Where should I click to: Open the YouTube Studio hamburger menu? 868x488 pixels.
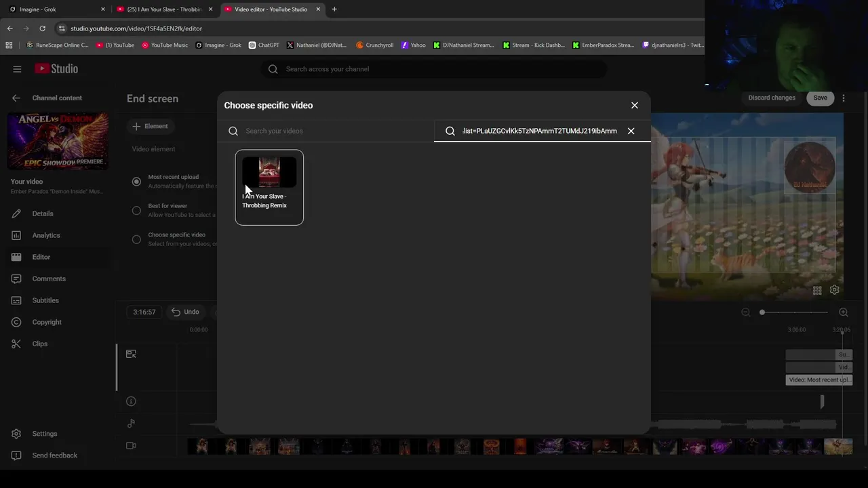coord(17,68)
